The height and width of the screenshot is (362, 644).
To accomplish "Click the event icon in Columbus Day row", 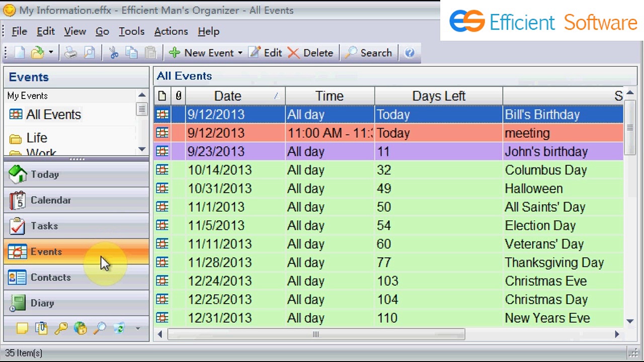I will (162, 170).
